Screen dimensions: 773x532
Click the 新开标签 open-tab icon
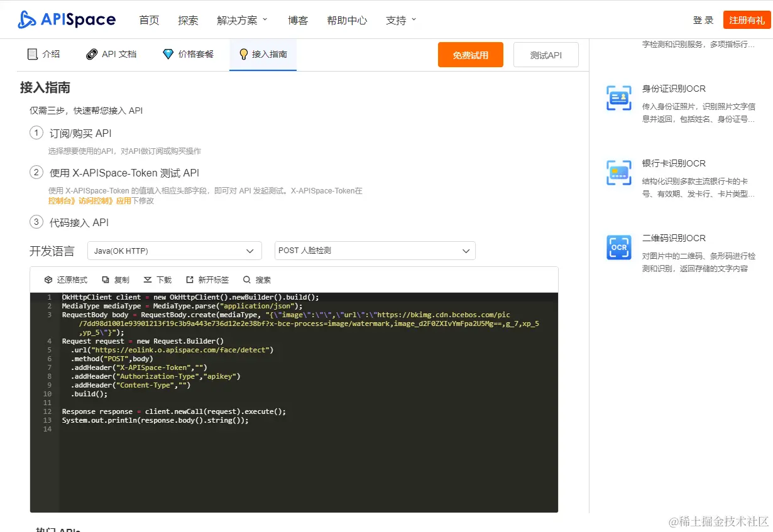[x=190, y=280]
